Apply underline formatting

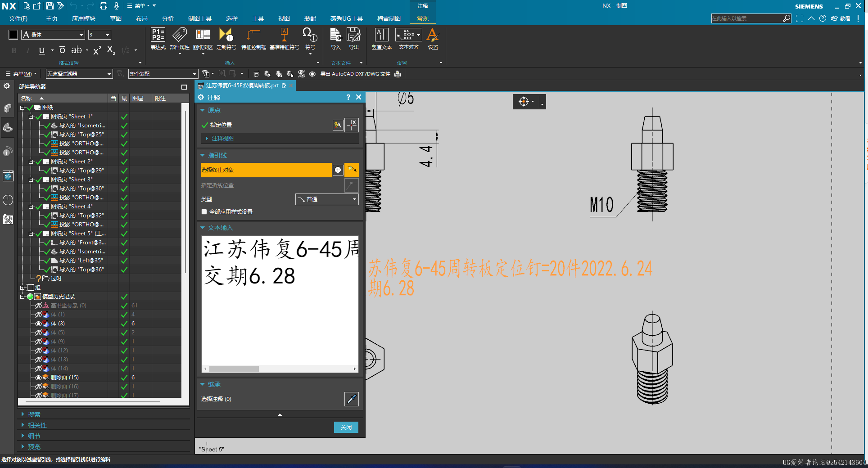pyautogui.click(x=42, y=50)
